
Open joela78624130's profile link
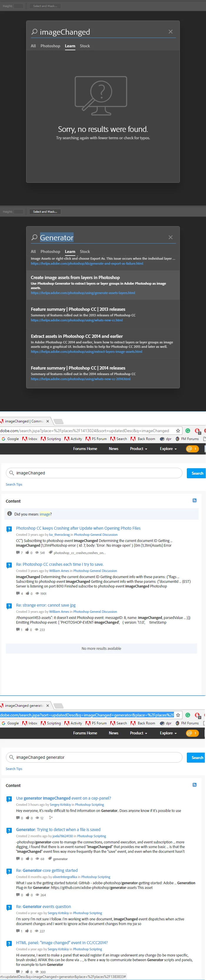pyautogui.click(x=63, y=836)
